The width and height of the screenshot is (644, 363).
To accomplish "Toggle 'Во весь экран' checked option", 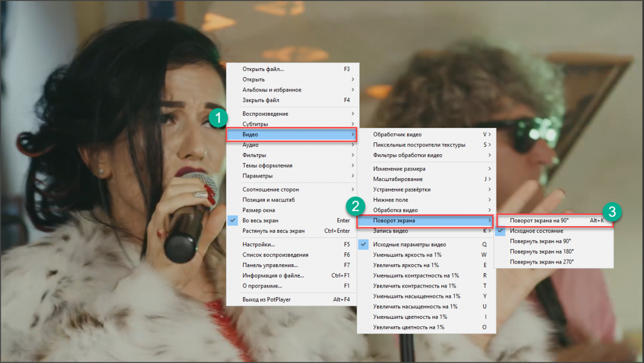I will click(x=293, y=221).
